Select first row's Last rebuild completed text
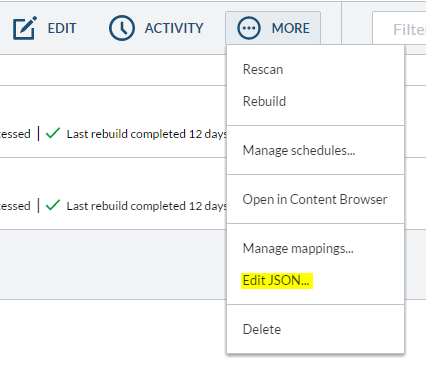The width and height of the screenshot is (426, 371). click(x=147, y=134)
